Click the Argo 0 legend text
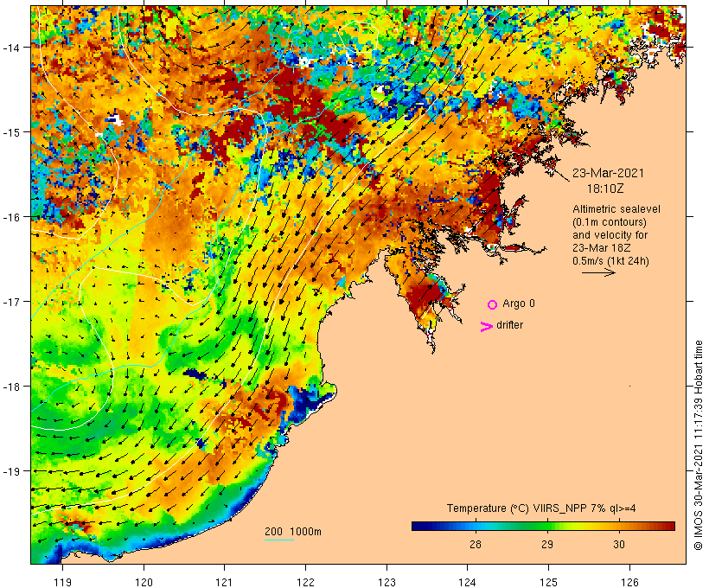Viewport: 709px width, 588px height. point(519,304)
